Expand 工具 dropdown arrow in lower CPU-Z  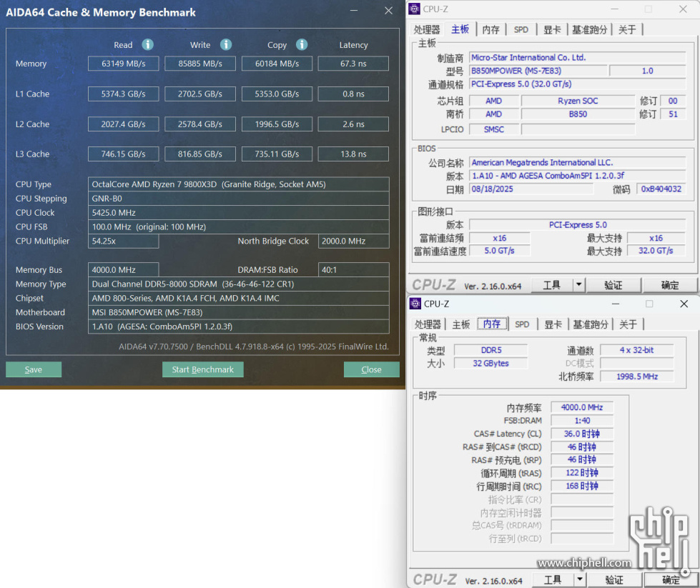579,579
